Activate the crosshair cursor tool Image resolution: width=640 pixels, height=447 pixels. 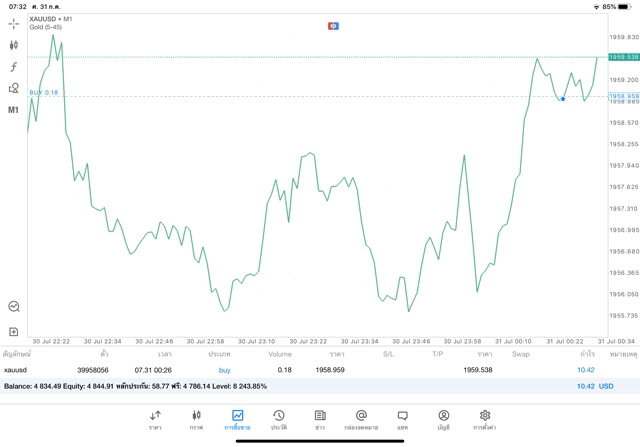click(x=14, y=22)
